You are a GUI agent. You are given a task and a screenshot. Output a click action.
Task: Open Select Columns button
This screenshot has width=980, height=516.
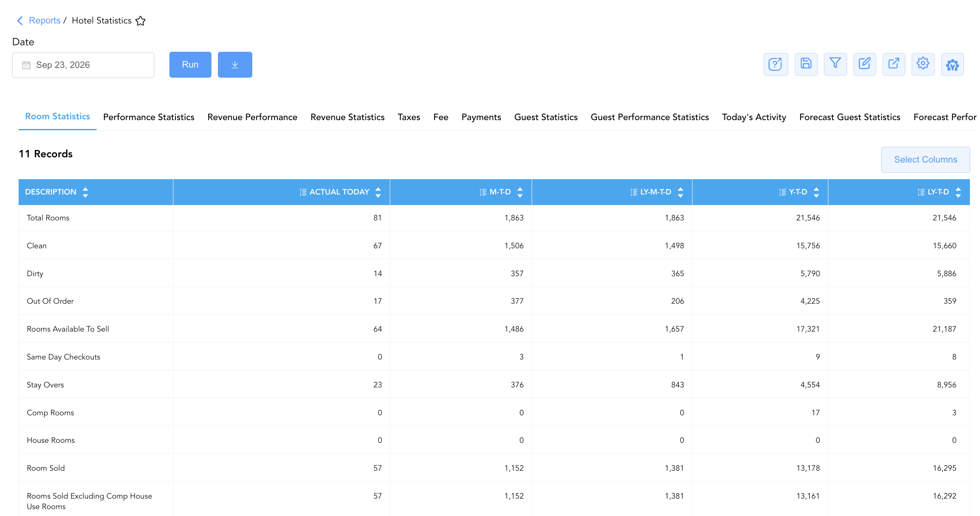click(926, 160)
